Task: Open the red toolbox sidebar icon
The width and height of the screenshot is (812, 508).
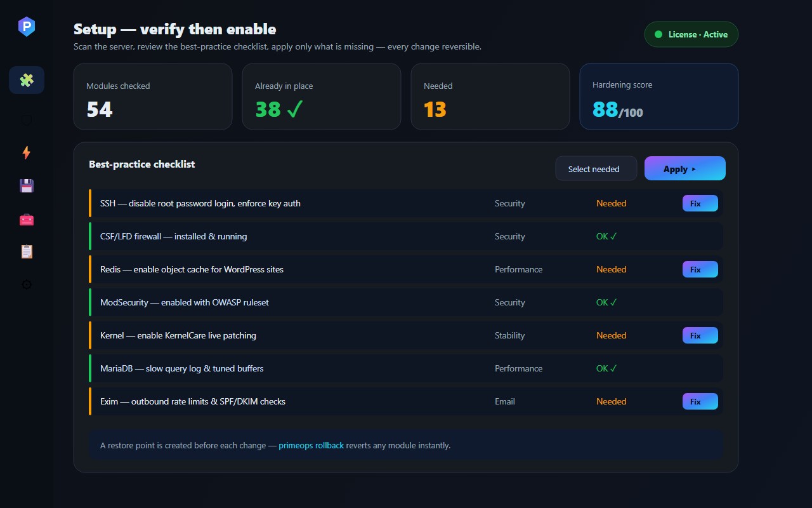Action: 27,219
